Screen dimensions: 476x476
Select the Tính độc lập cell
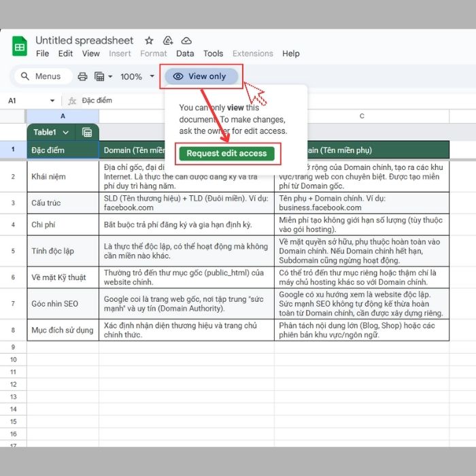click(63, 251)
